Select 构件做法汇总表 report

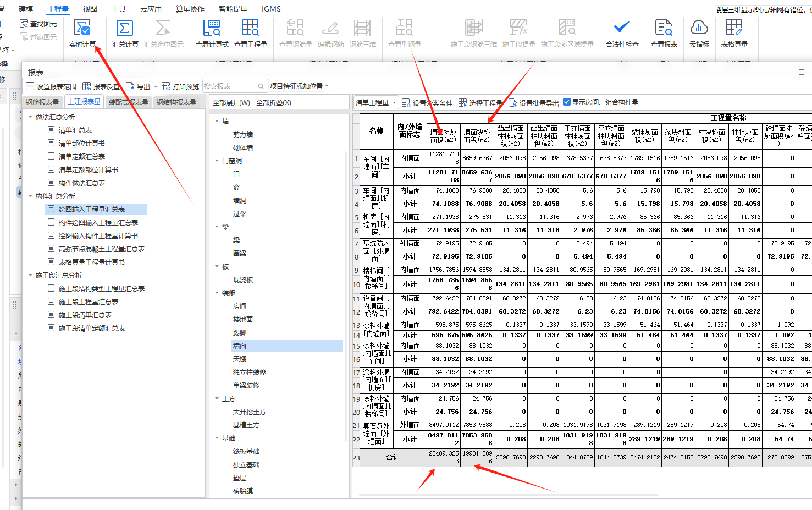(82, 183)
